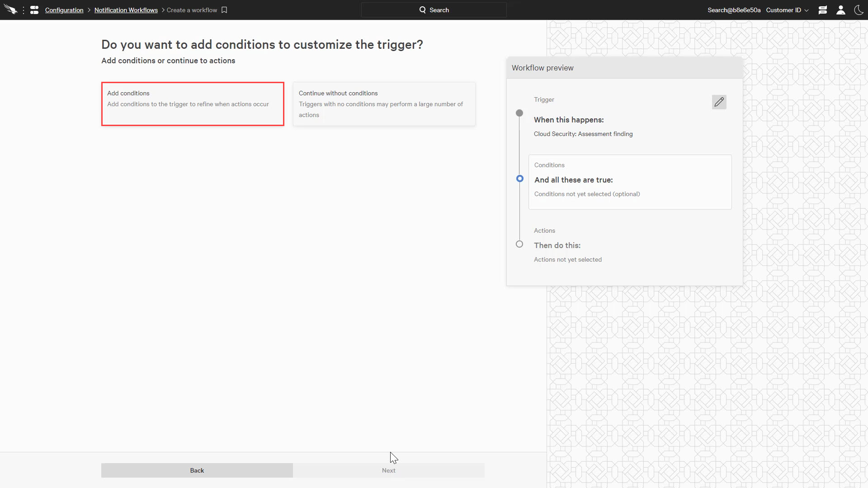Open the user profile icon

[841, 10]
